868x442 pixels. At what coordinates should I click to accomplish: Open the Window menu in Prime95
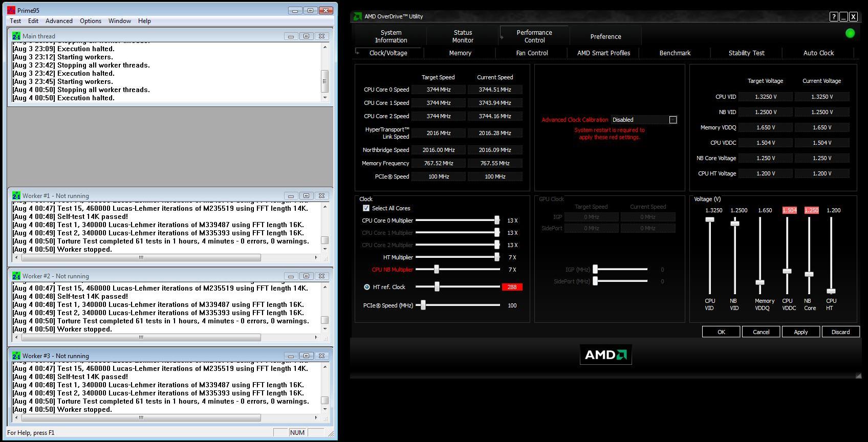(x=120, y=21)
